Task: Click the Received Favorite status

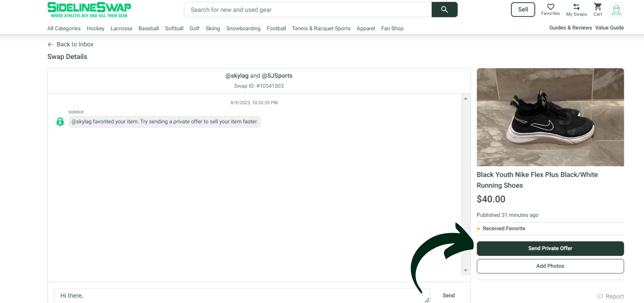Action: click(x=504, y=229)
